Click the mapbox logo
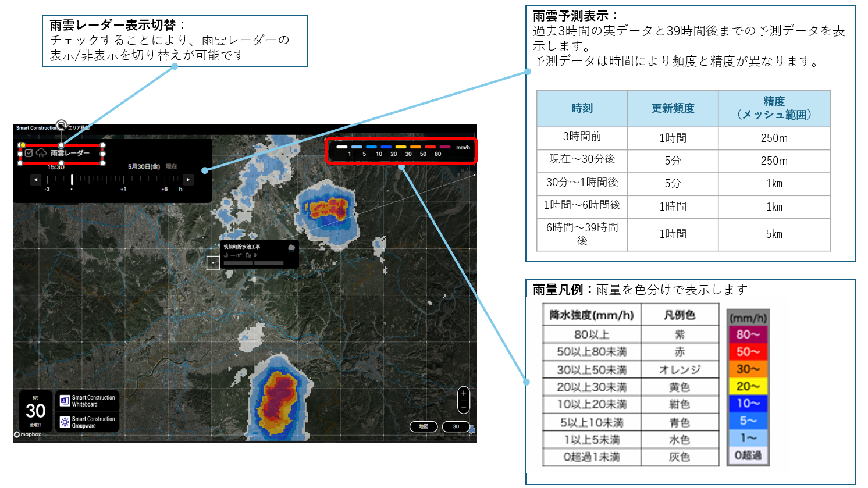The image size is (868, 488). (x=28, y=434)
